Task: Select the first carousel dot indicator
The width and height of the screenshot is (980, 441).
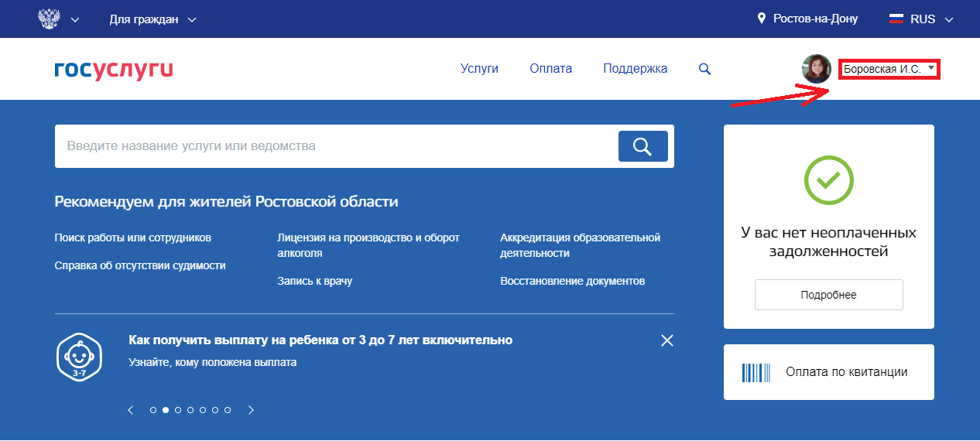Action: (153, 410)
